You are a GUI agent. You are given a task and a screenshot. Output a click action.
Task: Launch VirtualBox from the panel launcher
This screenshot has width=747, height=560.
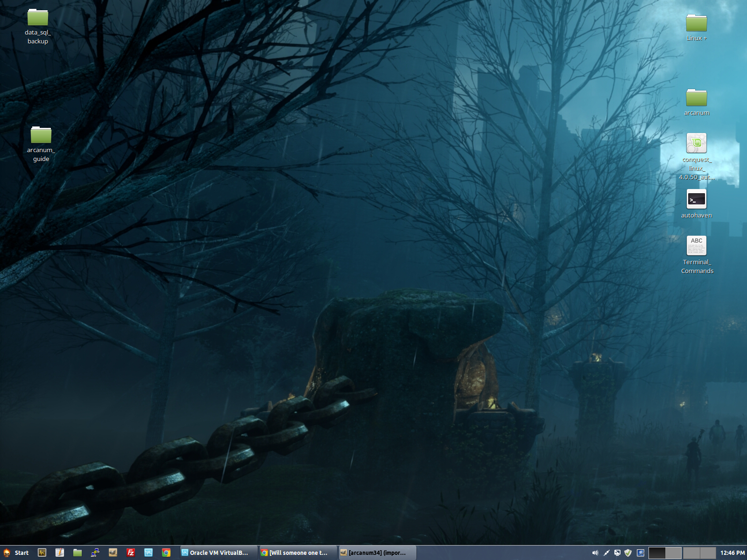coord(148,553)
